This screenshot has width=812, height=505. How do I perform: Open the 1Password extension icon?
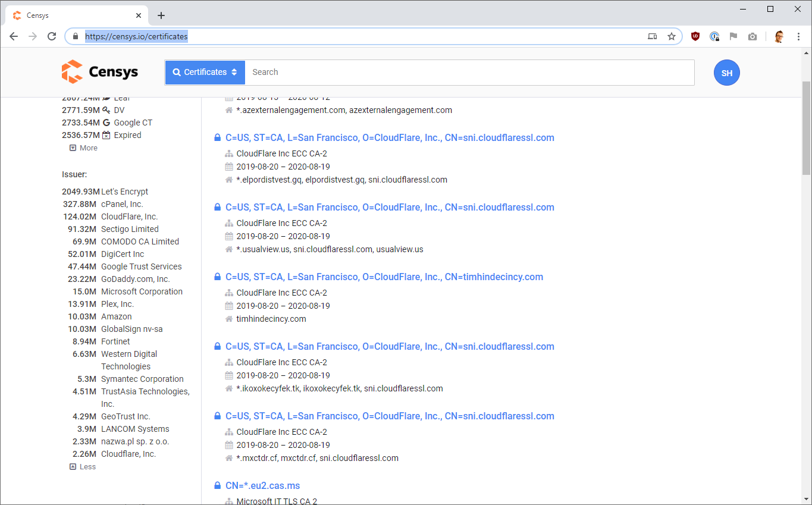(714, 36)
